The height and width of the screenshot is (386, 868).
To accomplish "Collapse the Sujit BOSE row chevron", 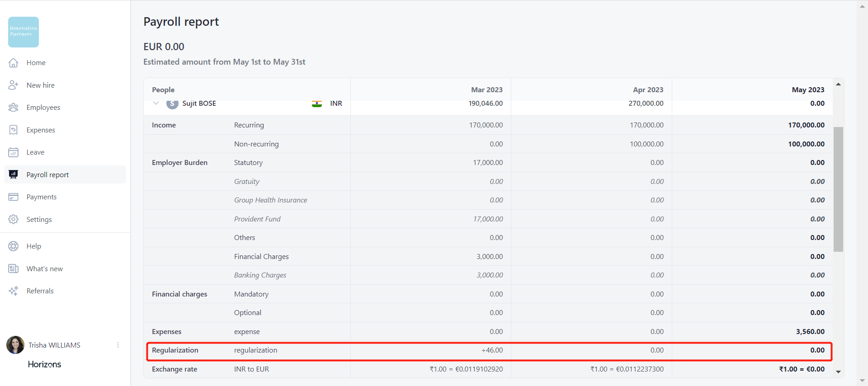I will click(x=156, y=104).
